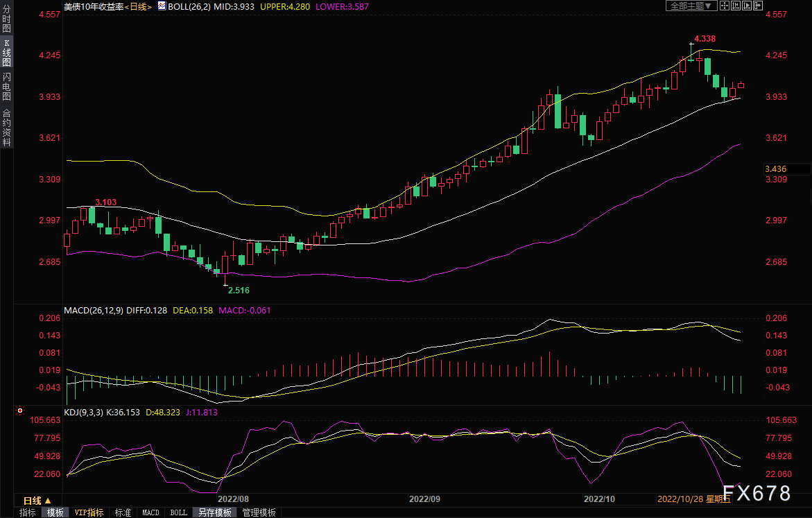Image resolution: width=812 pixels, height=518 pixels.
Task: Click the crosshair cursor icon
Action: [725, 6]
